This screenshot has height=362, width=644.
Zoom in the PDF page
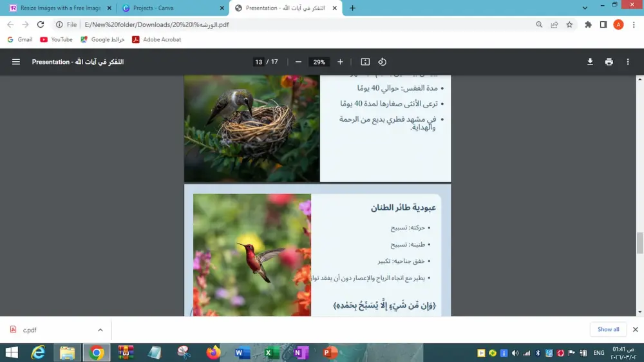[x=340, y=62]
